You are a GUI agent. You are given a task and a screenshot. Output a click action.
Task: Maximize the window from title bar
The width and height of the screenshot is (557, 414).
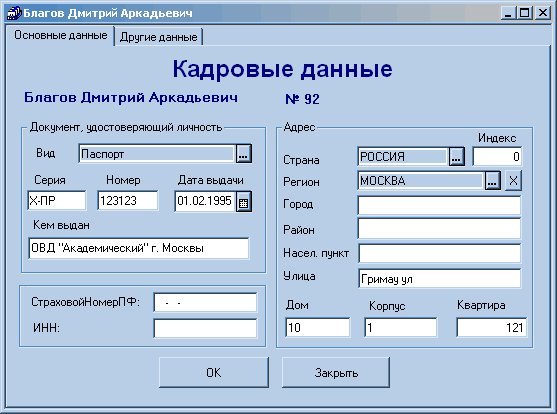tap(525, 13)
